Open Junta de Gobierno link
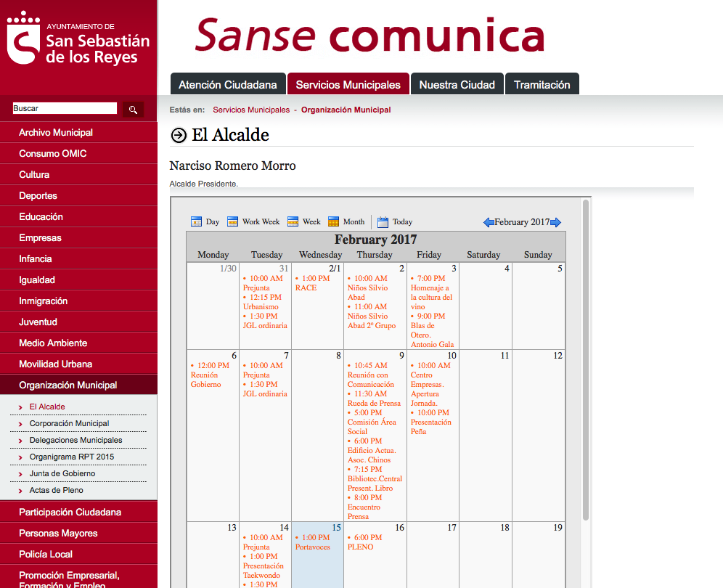This screenshot has height=588, width=723. pos(62,473)
